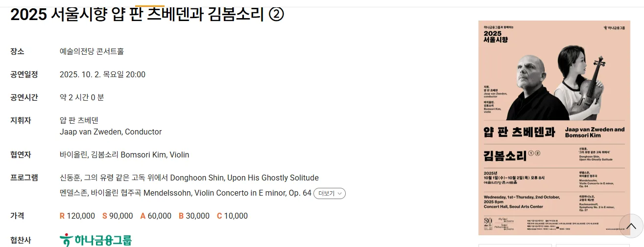Click the R 120,000 seat price

pos(77,216)
